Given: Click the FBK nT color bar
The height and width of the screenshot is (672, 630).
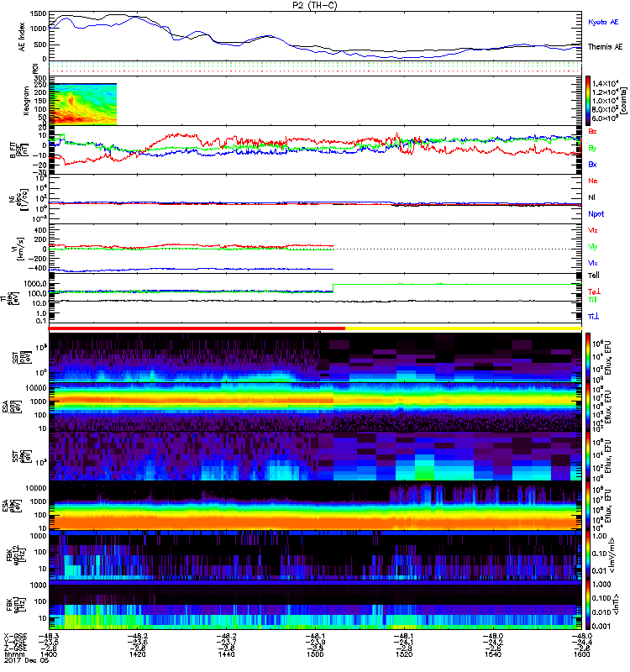Looking at the screenshot, I should click(x=588, y=605).
